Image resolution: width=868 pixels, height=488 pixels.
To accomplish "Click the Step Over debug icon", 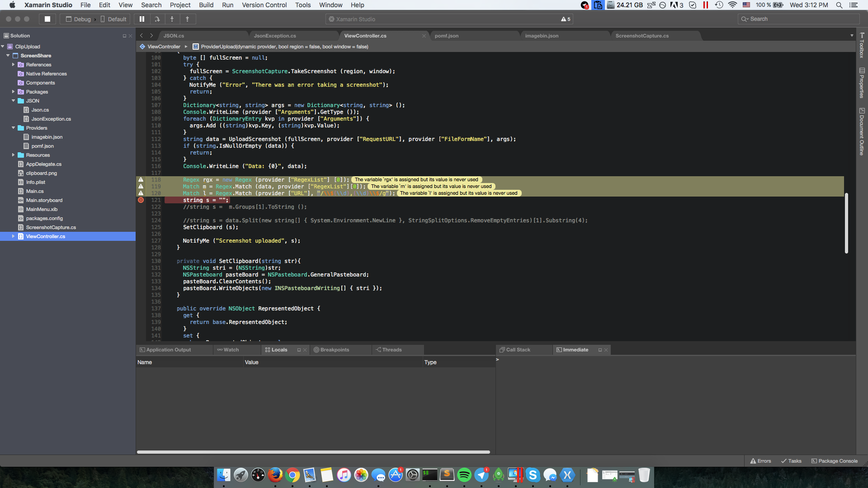I will [157, 19].
